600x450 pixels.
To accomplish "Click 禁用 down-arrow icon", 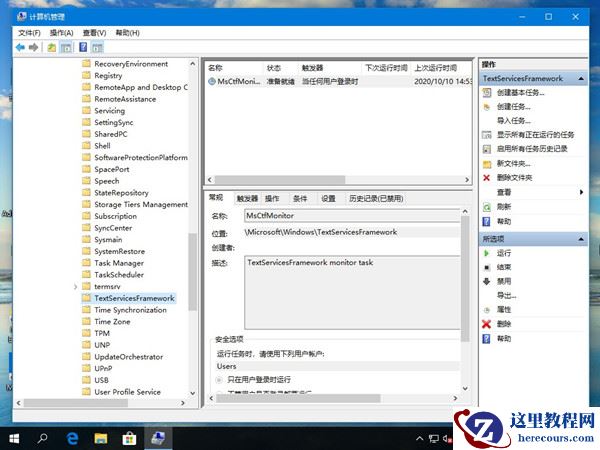I will click(x=487, y=282).
